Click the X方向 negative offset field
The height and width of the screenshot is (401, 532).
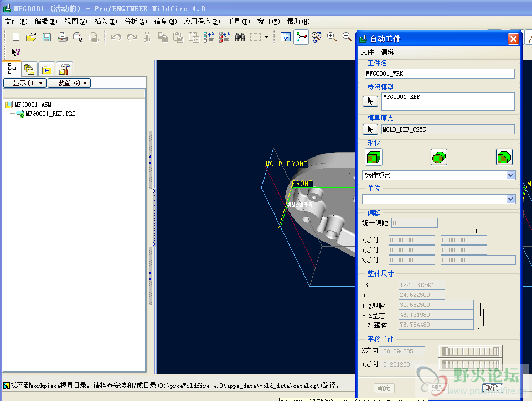412,240
